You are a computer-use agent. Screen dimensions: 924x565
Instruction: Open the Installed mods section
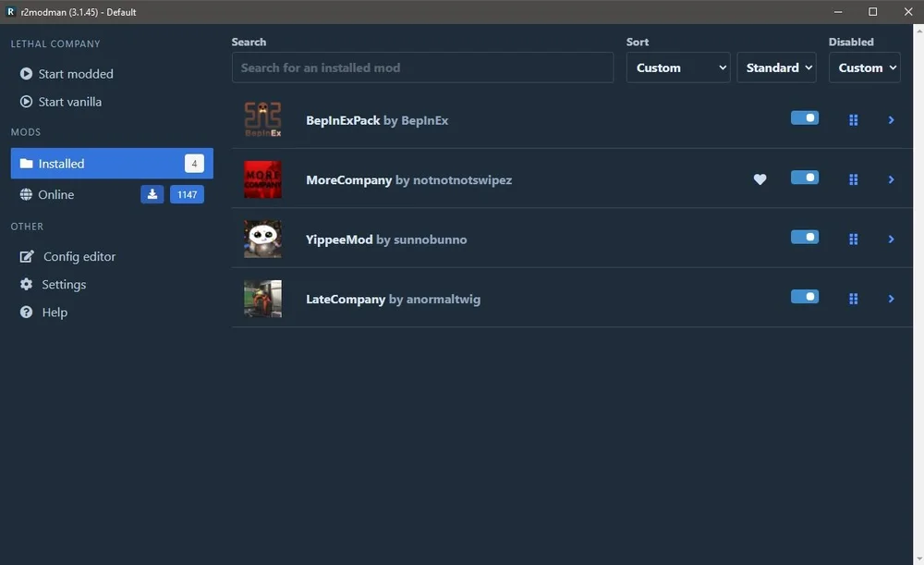[x=112, y=164]
